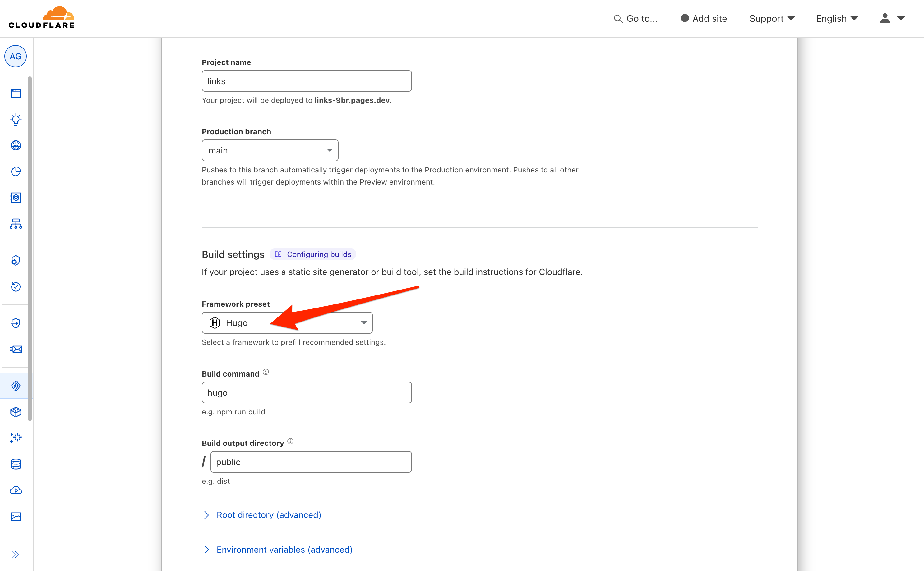Open the Websites sidebar icon
The height and width of the screenshot is (571, 924).
[x=16, y=94]
